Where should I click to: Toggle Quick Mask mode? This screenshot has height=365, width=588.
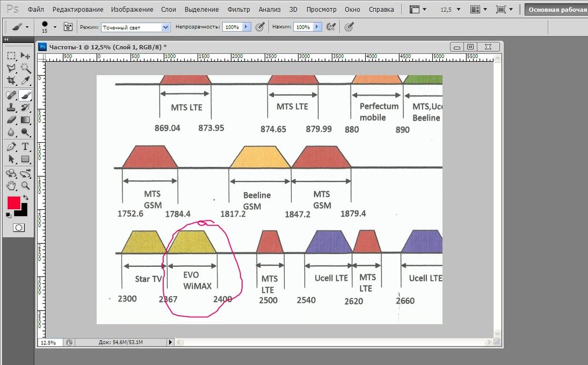[18, 227]
